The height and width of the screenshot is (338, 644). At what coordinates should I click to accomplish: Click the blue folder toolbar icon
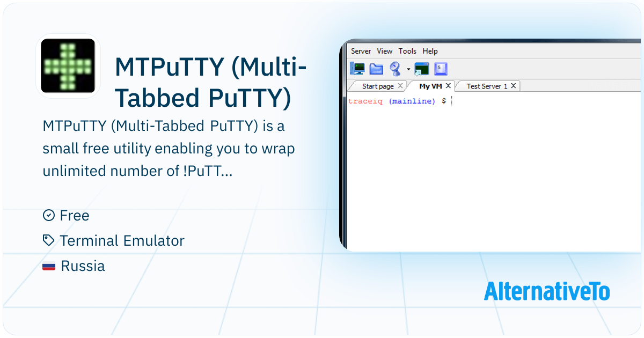(376, 69)
